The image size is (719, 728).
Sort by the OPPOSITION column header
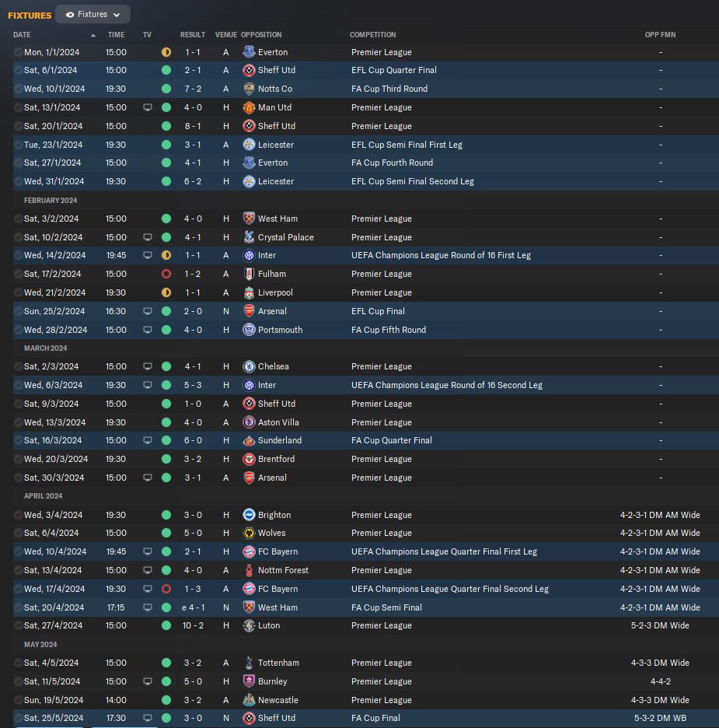click(261, 35)
